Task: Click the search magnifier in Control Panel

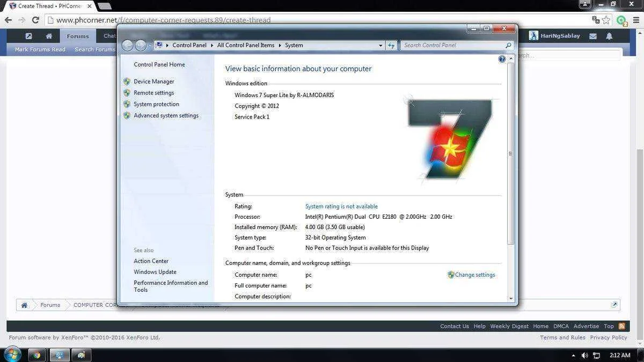Action: click(x=508, y=46)
